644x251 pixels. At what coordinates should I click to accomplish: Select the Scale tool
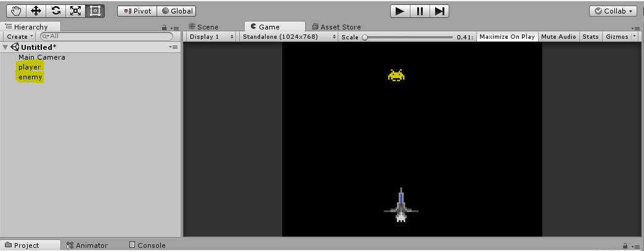point(75,11)
